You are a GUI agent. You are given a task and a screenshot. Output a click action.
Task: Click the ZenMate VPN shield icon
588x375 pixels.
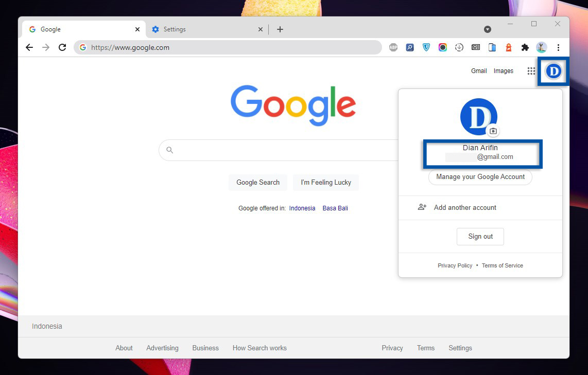click(426, 47)
